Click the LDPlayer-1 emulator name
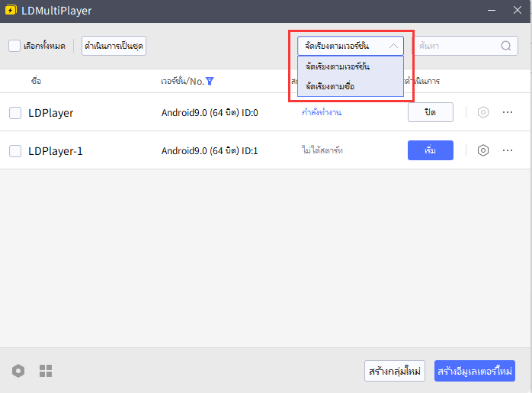Screen dimensions: 532x393 tap(56, 151)
